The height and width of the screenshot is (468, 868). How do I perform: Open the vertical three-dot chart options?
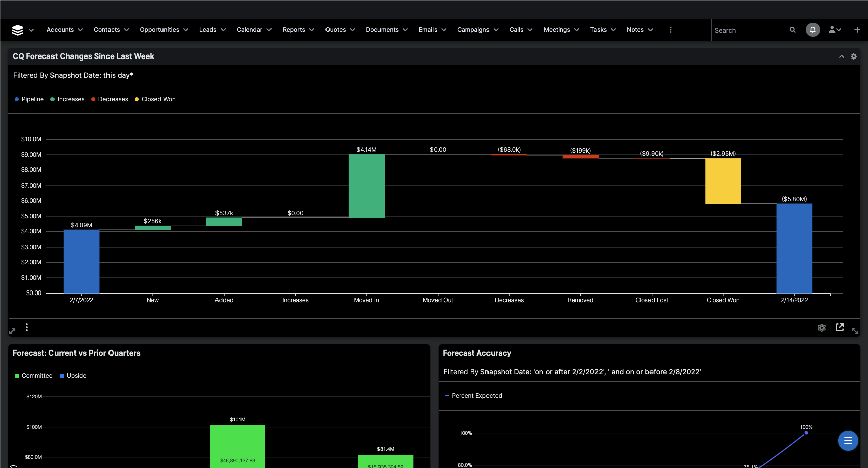pos(27,327)
